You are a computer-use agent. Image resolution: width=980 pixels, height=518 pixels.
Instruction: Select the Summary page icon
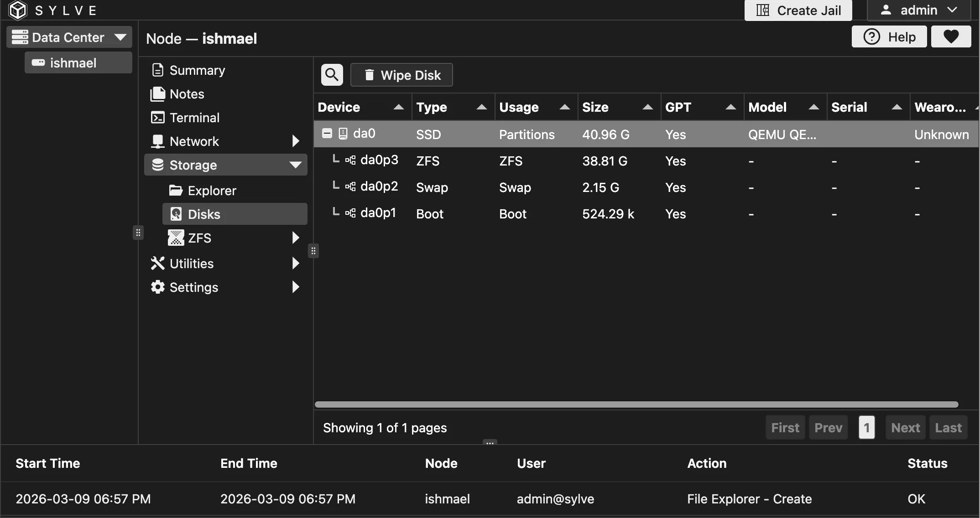(157, 70)
